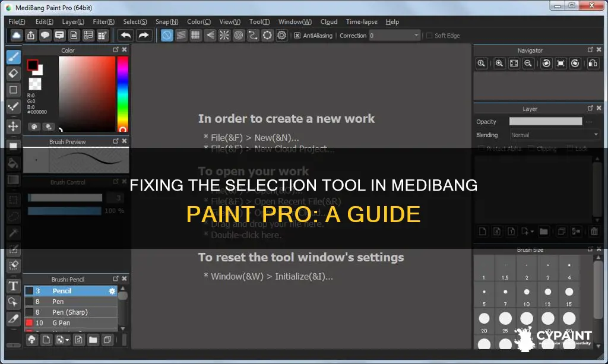This screenshot has width=608, height=364.
Task: Float the Color panel
Action: (x=116, y=50)
